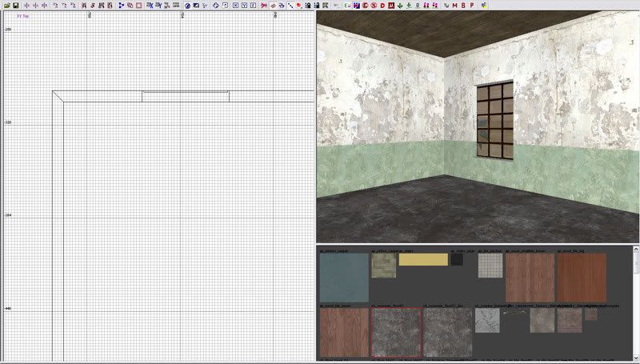Select the red scissors clipper tool
The height and width of the screenshot is (364, 640).
(263, 6)
